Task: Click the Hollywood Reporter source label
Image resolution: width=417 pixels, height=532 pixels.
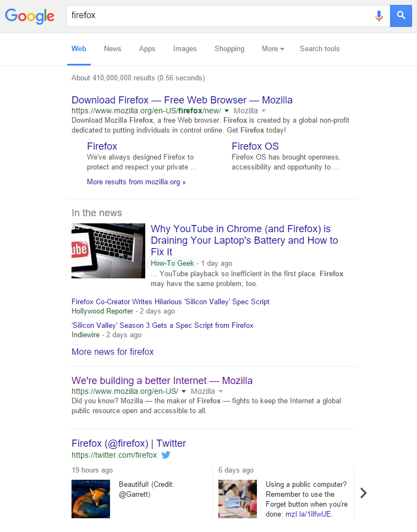Action: point(102,311)
